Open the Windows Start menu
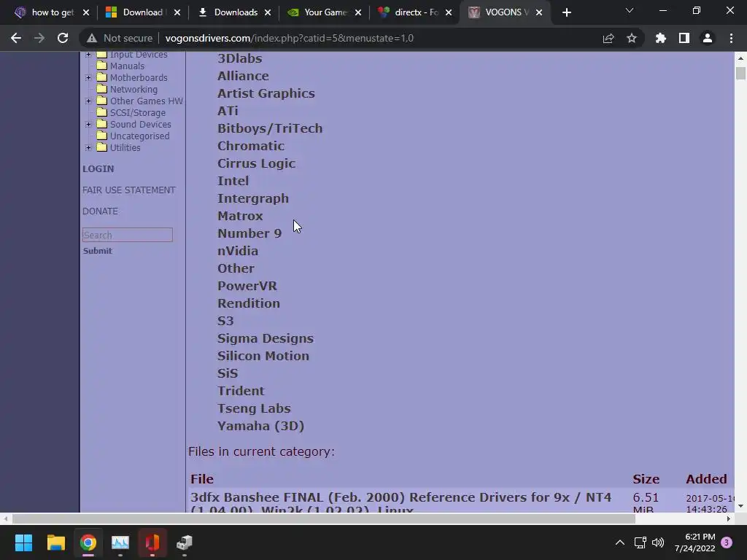This screenshot has width=747, height=560. coord(23,542)
